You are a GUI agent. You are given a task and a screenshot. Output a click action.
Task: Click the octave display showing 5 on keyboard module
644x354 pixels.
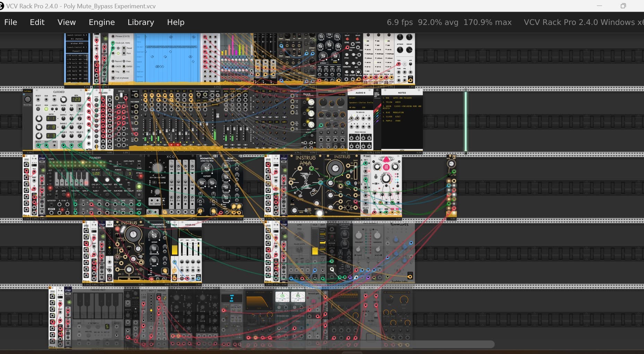coord(107,326)
